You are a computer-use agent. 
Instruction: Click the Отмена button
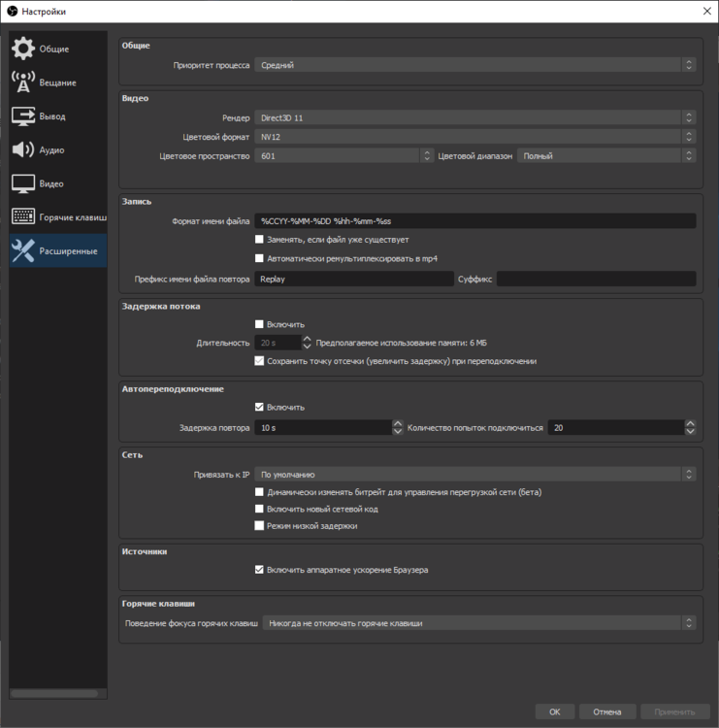pyautogui.click(x=606, y=711)
